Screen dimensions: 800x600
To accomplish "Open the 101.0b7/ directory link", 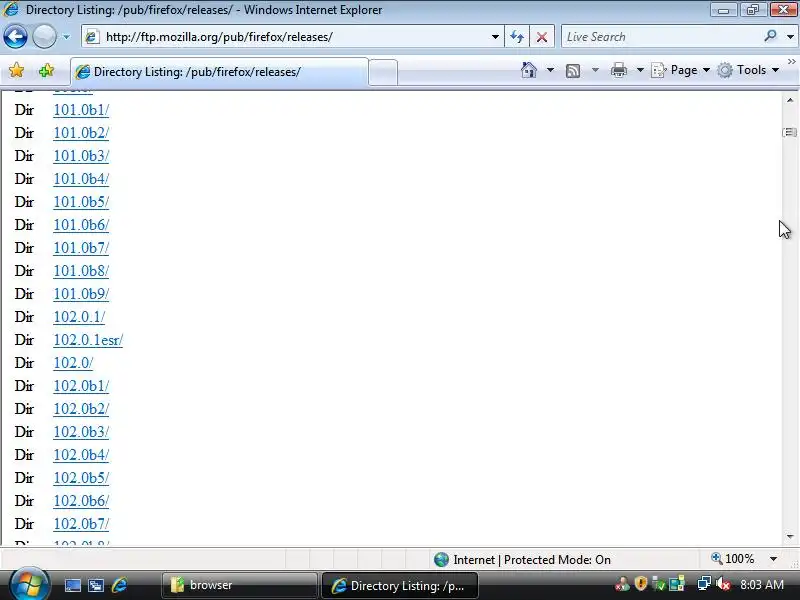I will [81, 248].
